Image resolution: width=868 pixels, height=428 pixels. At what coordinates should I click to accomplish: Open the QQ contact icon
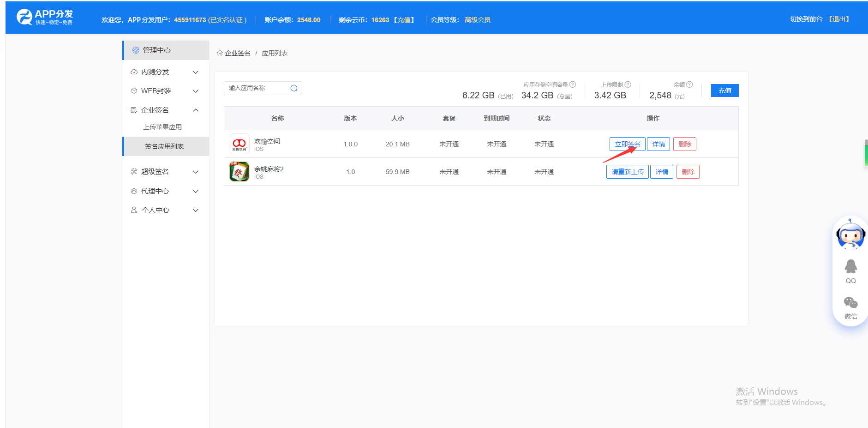pyautogui.click(x=850, y=271)
